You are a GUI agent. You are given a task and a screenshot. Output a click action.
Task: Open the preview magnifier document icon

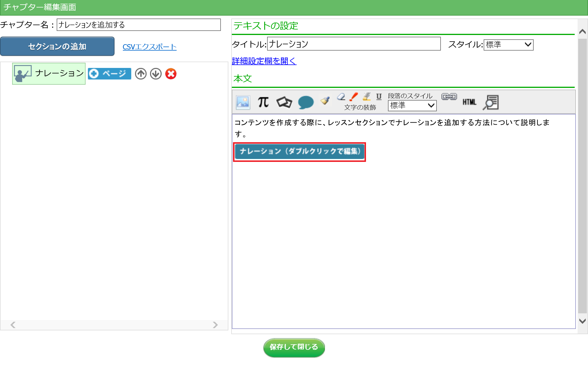tap(491, 102)
